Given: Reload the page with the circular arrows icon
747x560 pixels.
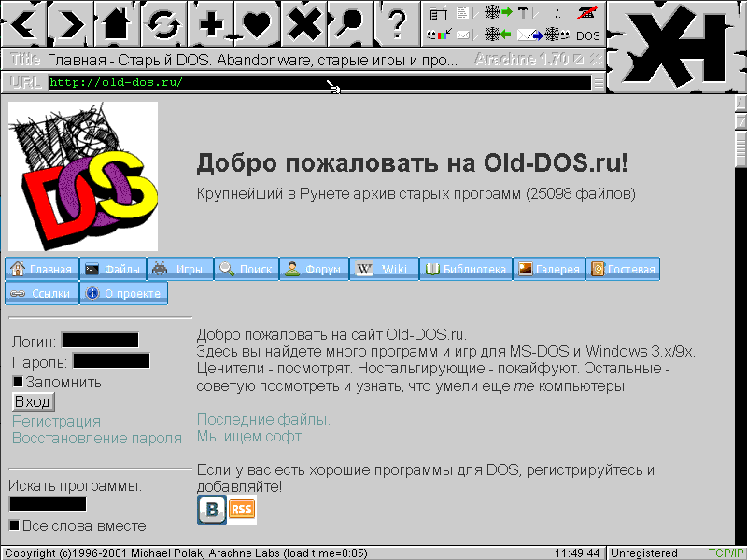Looking at the screenshot, I should click(162, 23).
